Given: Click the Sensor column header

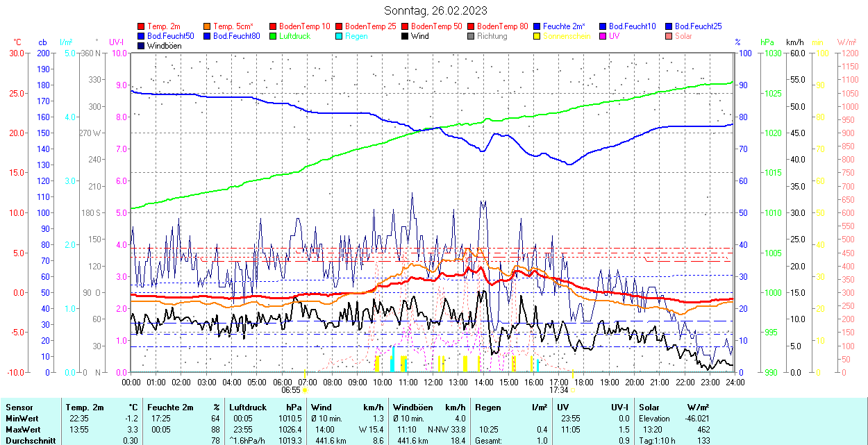Looking at the screenshot, I should coord(19,408).
